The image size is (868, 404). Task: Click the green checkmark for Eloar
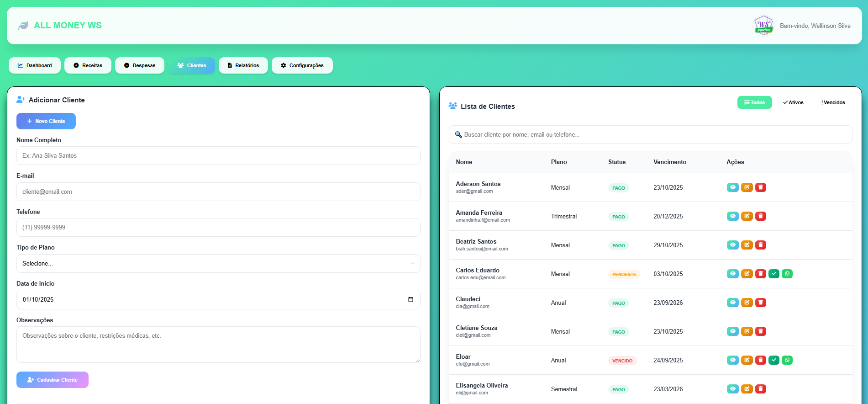coord(773,360)
